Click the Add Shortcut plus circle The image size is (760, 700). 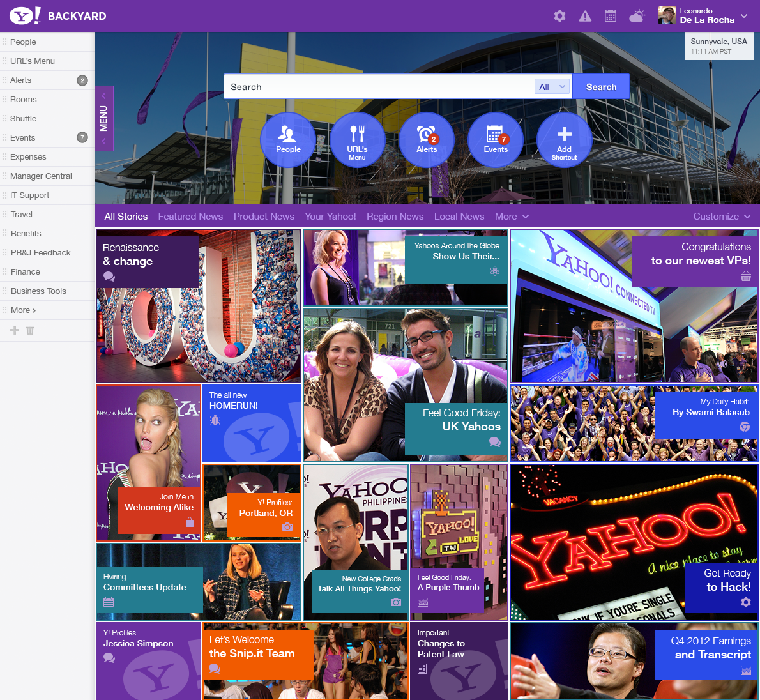[564, 140]
